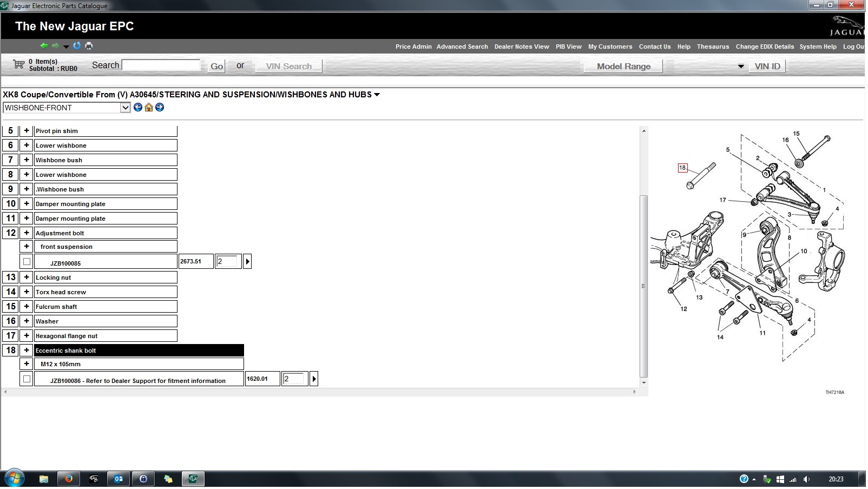Click the vertical scrollbar of parts list

643,287
